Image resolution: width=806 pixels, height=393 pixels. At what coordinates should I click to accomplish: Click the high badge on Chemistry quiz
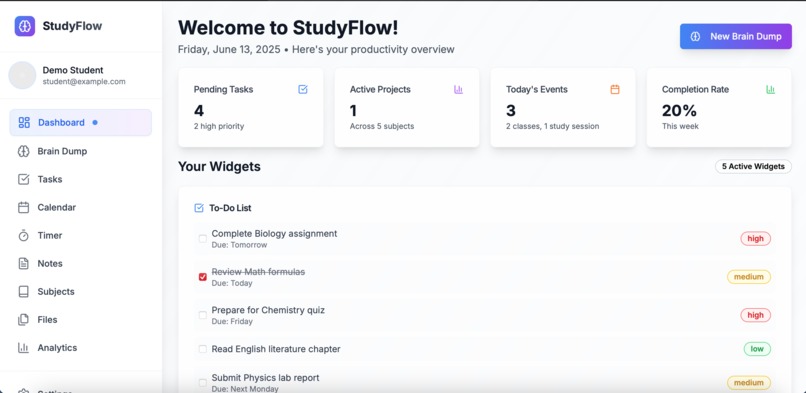[x=755, y=315]
